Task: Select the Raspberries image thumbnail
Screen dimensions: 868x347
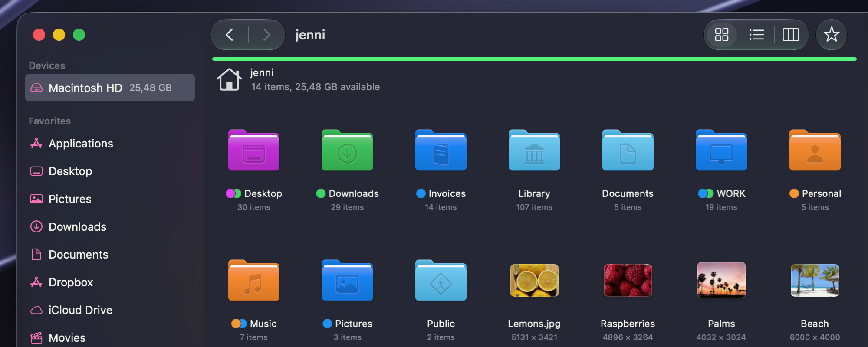Action: click(x=628, y=280)
